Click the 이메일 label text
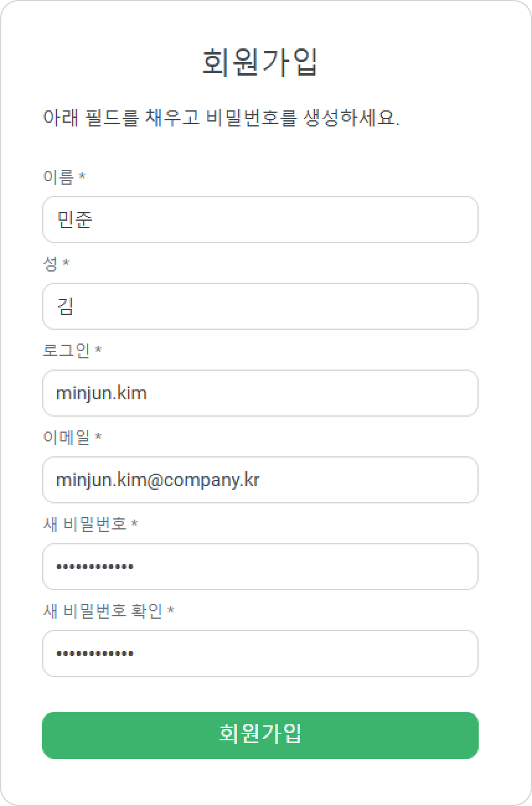Image resolution: width=532 pixels, height=806 pixels. tap(66, 438)
